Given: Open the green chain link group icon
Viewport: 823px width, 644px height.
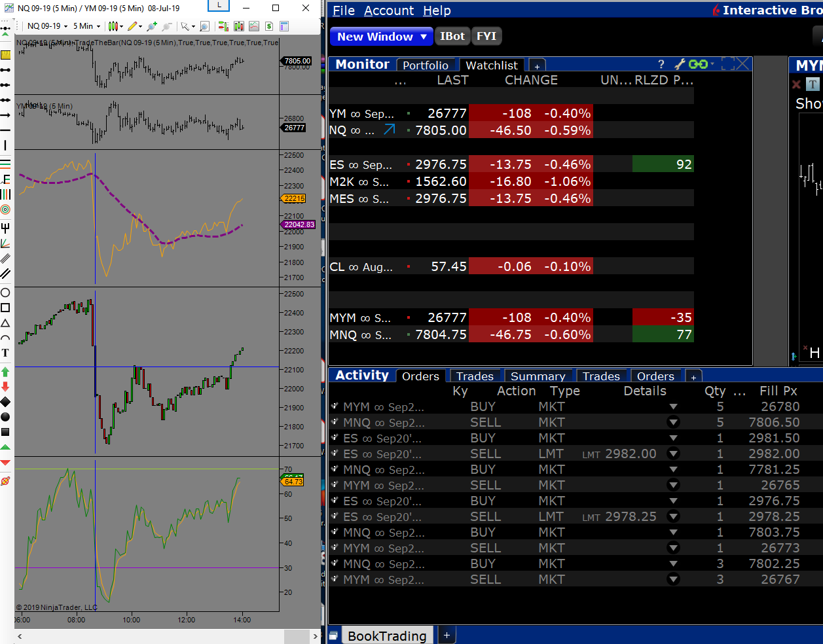Looking at the screenshot, I should [x=699, y=64].
